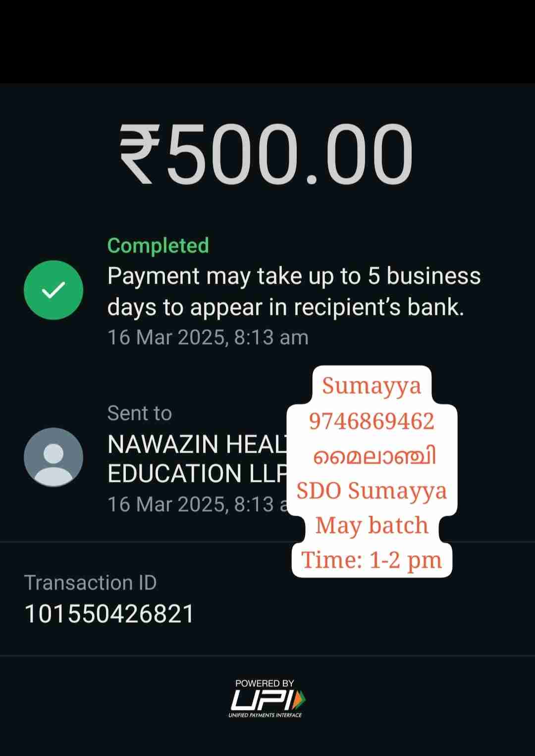The image size is (535, 756).
Task: Open NAWAZIN HEAL recipient name
Action: [x=197, y=444]
